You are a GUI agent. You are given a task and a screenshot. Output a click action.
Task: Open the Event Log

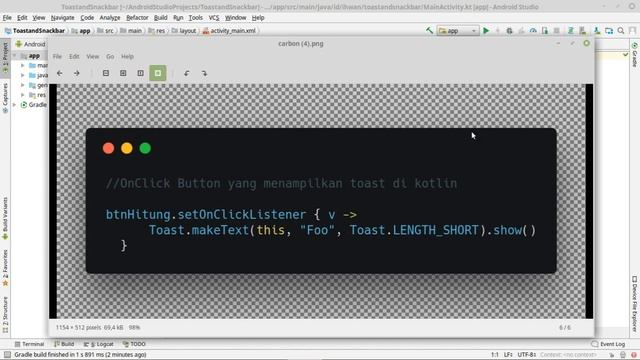coord(608,344)
